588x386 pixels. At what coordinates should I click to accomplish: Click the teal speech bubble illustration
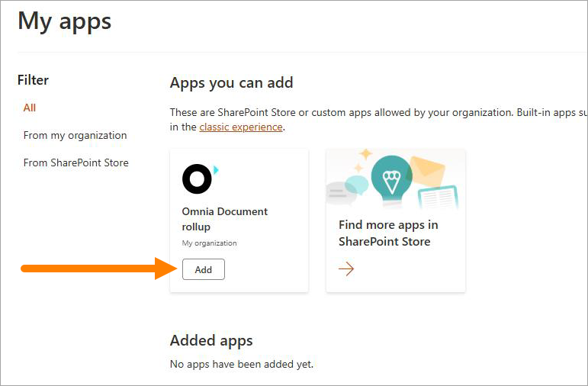coord(358,185)
